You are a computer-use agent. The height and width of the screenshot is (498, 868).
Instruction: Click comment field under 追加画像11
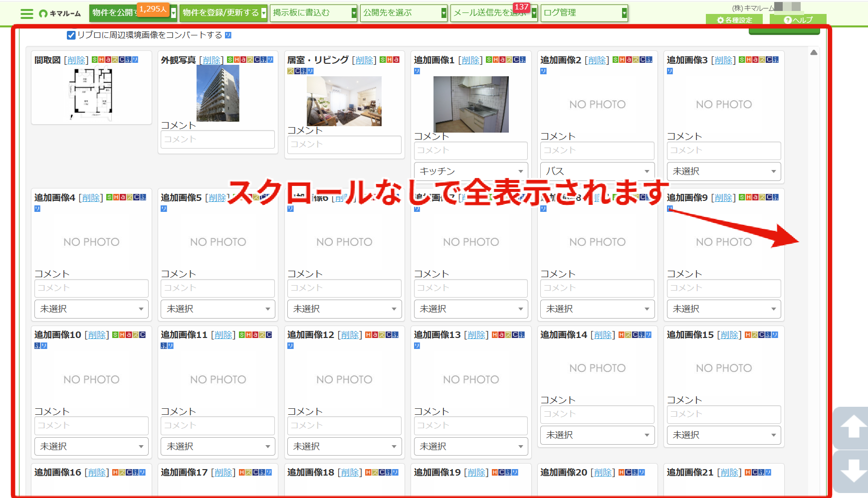217,426
